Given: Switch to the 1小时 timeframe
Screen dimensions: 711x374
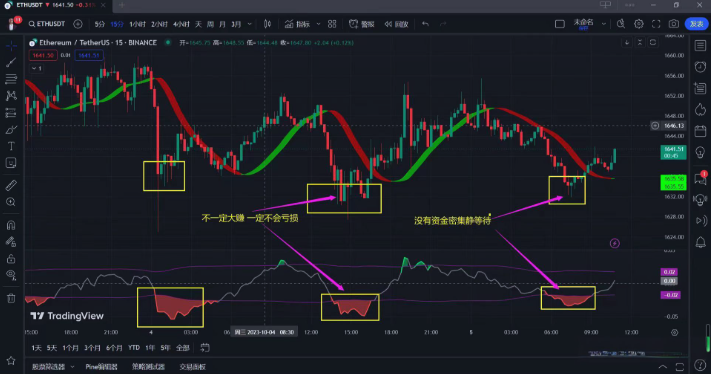Looking at the screenshot, I should coord(137,24).
